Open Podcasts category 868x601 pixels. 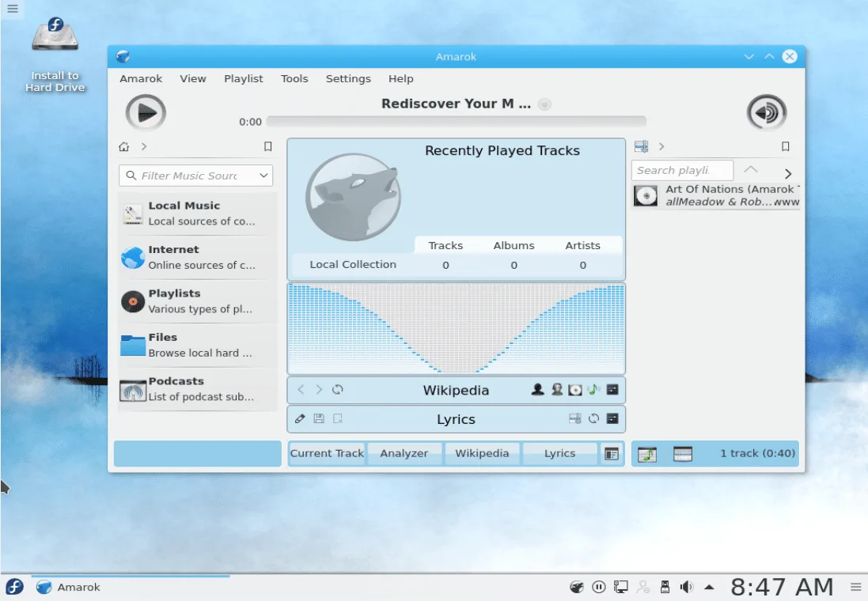198,389
